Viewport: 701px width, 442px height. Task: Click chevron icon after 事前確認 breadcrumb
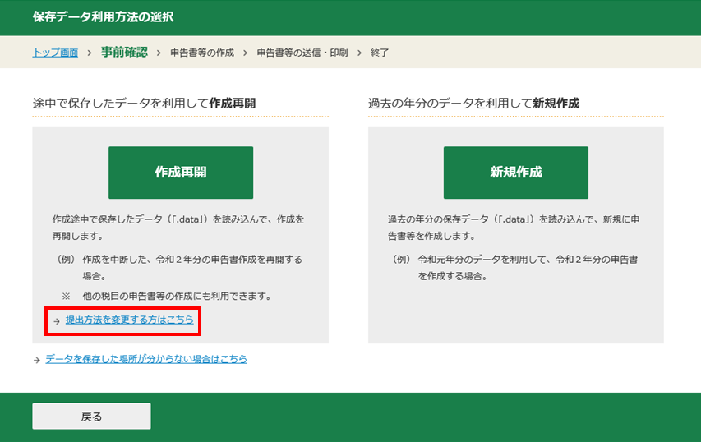tap(158, 53)
